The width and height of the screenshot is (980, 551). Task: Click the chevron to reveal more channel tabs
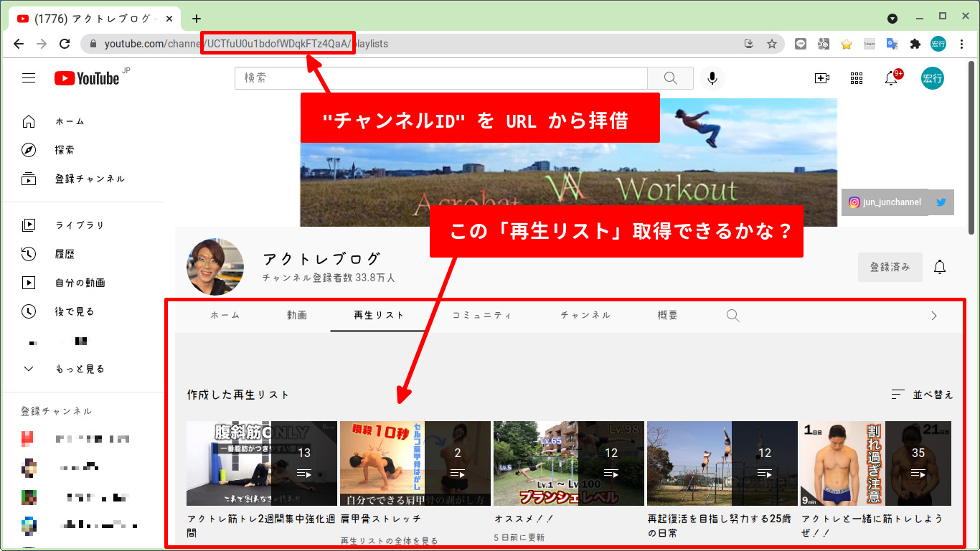click(x=934, y=315)
